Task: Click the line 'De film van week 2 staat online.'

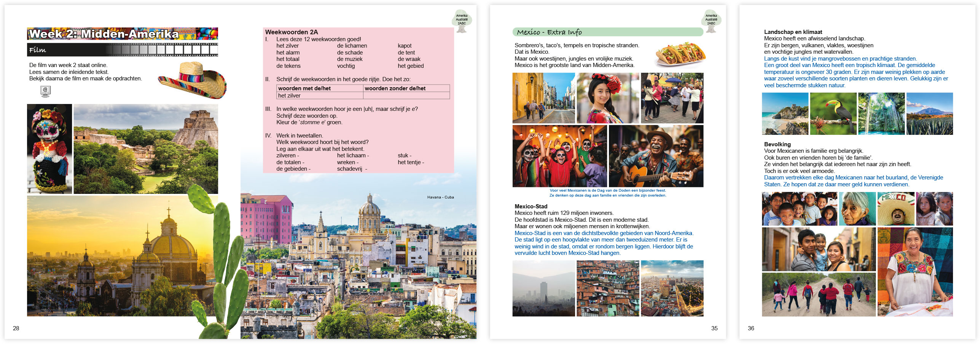Action: pyautogui.click(x=69, y=65)
